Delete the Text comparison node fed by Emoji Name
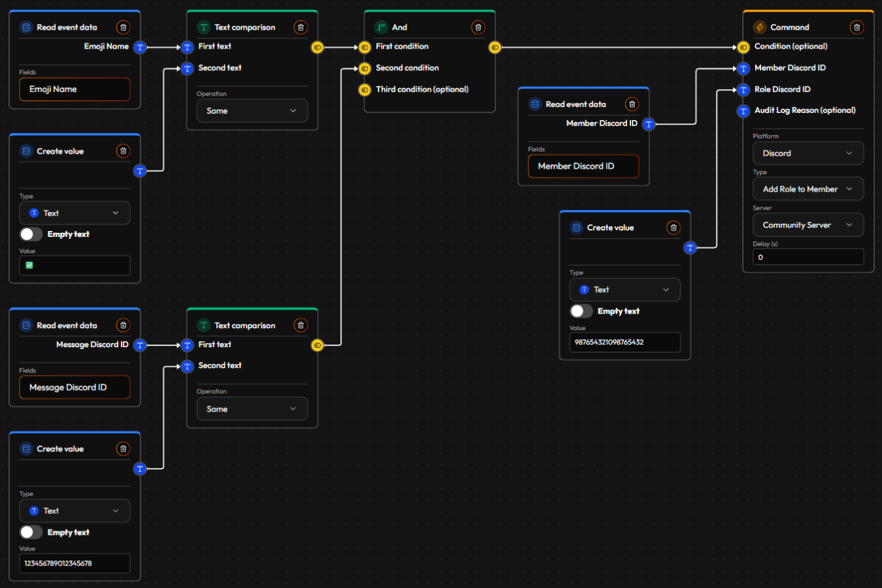Image resolution: width=882 pixels, height=588 pixels. coord(300,28)
